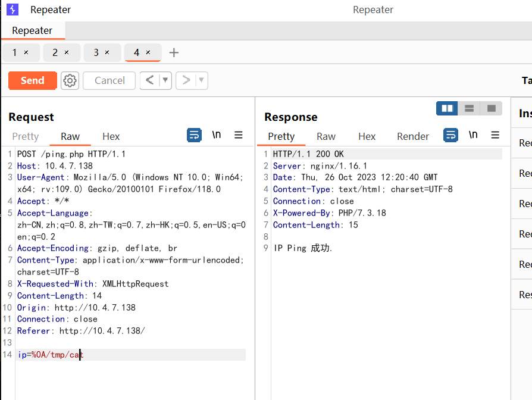This screenshot has height=400, width=532.
Task: Toggle non-printable characters in Request panel
Action: click(x=217, y=135)
